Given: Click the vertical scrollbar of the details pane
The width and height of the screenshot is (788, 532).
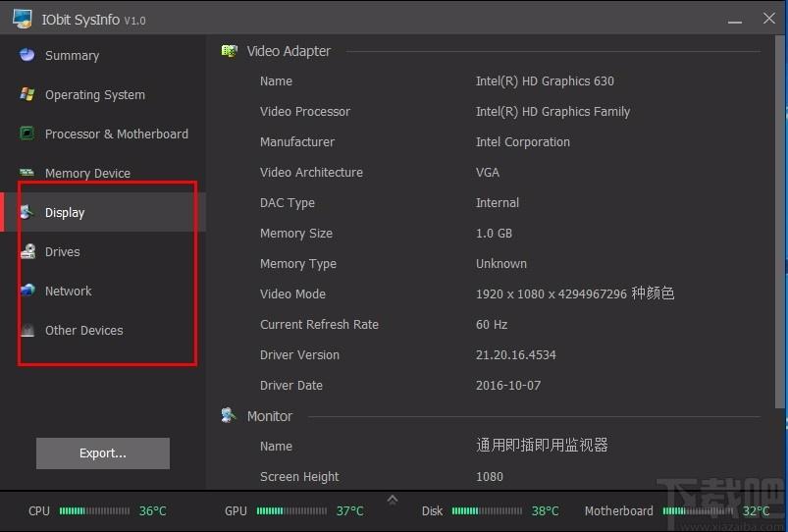Looking at the screenshot, I should click(x=779, y=221).
